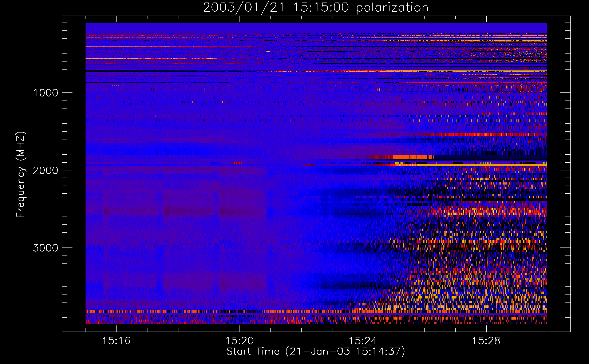The image size is (589, 364).
Task: Click the '1000' frequency tick label
Action: point(46,93)
